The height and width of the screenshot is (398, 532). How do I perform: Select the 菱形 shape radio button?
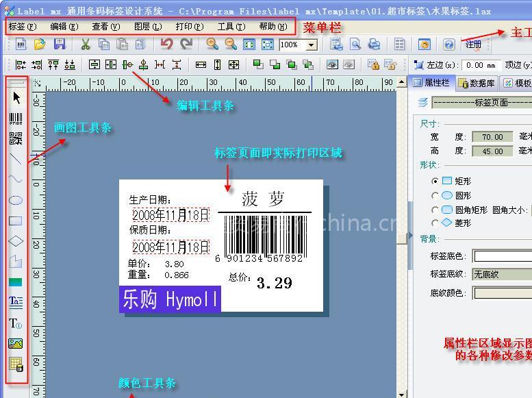pos(435,223)
